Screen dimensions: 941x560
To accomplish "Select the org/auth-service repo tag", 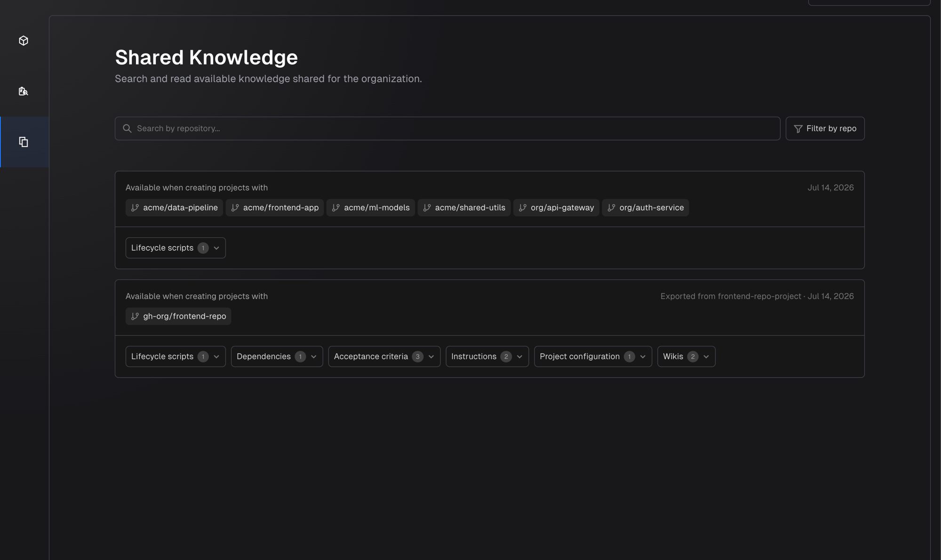I will click(x=646, y=208).
